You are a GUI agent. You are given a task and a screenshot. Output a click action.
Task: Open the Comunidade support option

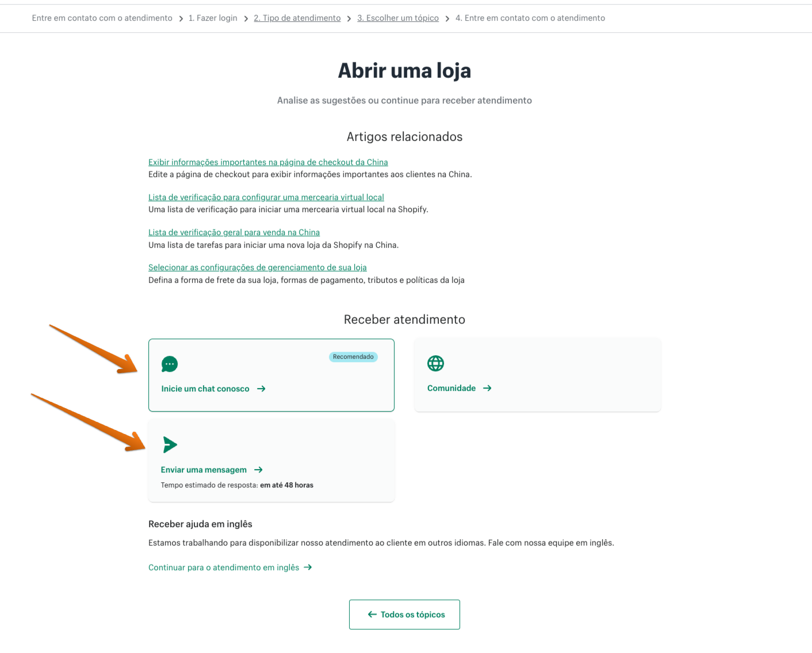(x=451, y=389)
